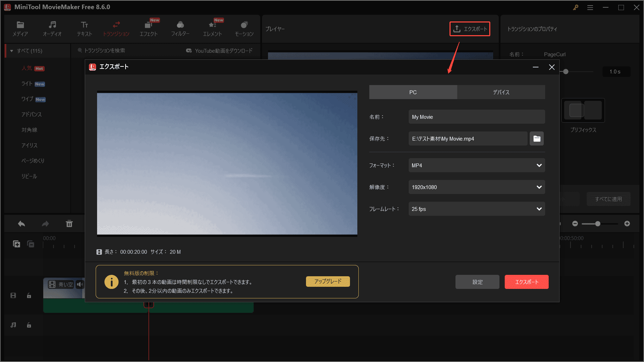Select the メディア (Media) panel icon

(x=20, y=28)
